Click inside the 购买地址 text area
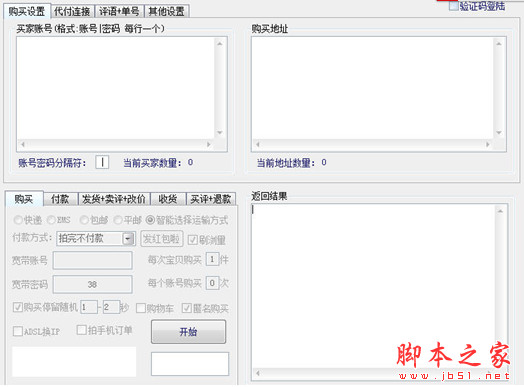Image resolution: width=524 pixels, height=387 pixels. pos(372,88)
